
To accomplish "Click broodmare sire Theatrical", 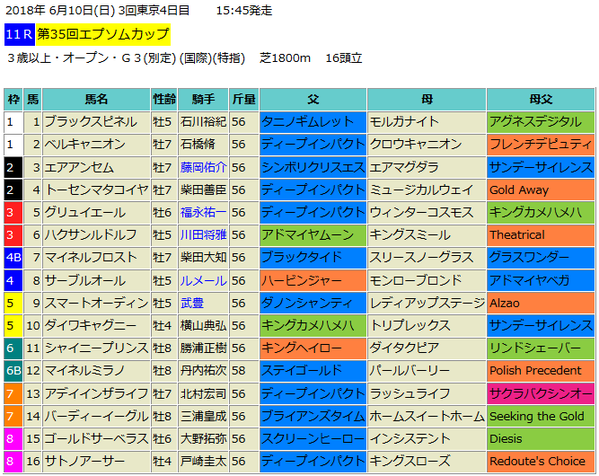I will 541,235.
